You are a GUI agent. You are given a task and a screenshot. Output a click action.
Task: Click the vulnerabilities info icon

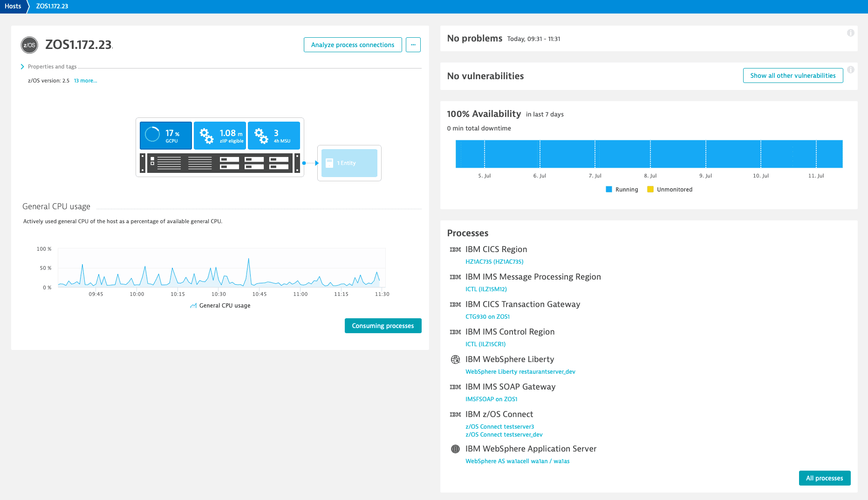coord(850,70)
